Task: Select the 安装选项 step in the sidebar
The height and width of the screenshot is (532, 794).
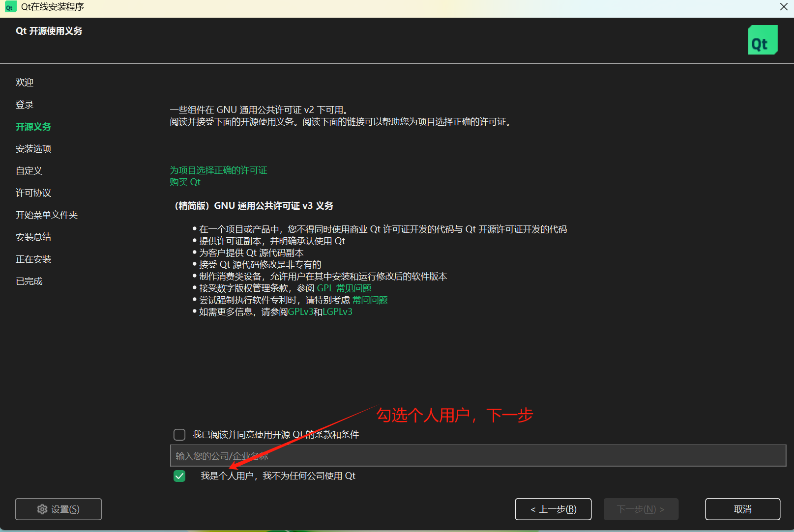Action: 33,149
